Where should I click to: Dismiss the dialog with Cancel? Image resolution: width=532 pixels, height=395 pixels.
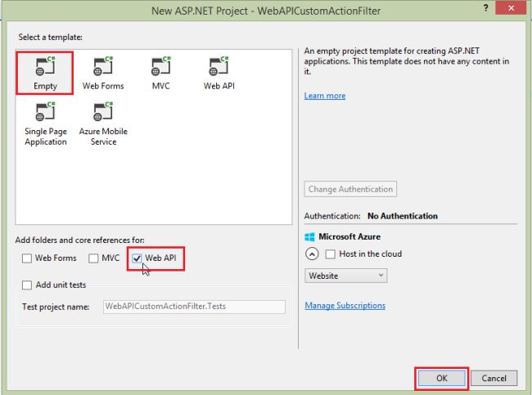click(x=494, y=378)
